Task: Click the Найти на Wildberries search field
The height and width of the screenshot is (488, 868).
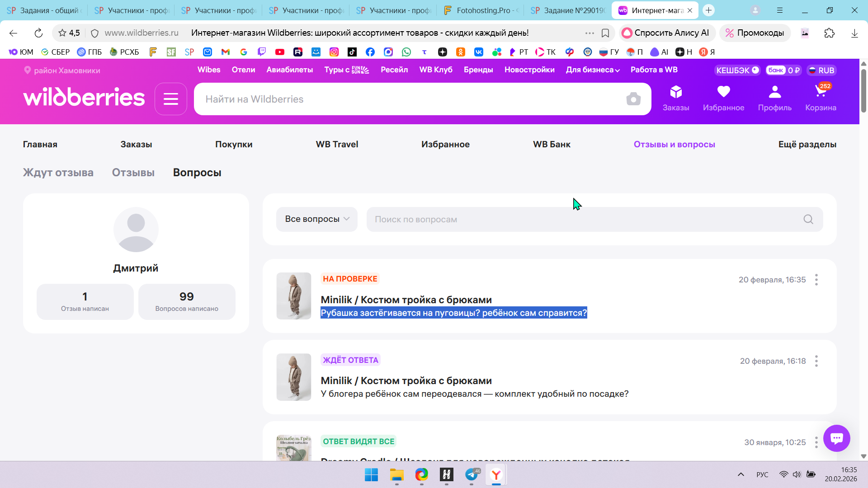Action: coord(407,99)
